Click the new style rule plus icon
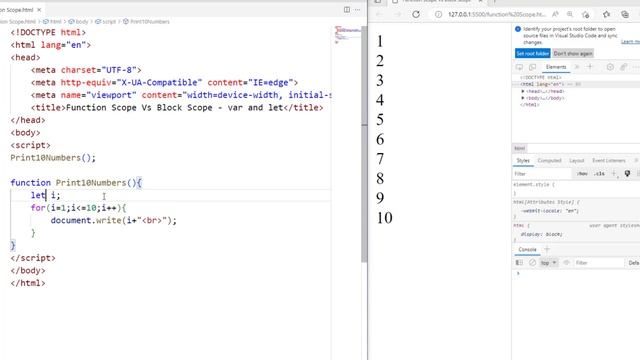The height and width of the screenshot is (360, 640). tap(613, 174)
